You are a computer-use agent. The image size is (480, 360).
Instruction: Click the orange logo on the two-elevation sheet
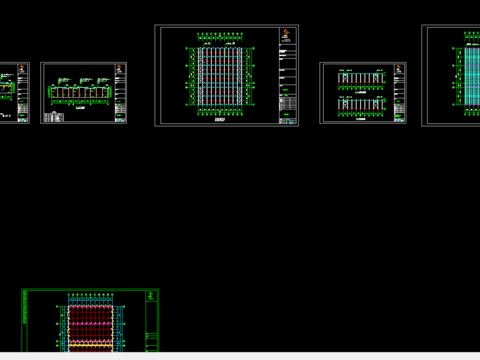[x=398, y=67]
